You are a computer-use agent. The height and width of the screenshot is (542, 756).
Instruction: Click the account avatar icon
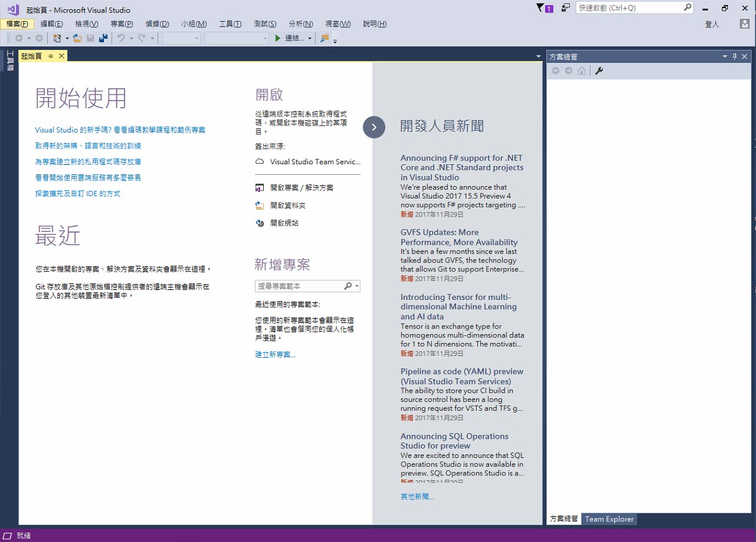(745, 24)
